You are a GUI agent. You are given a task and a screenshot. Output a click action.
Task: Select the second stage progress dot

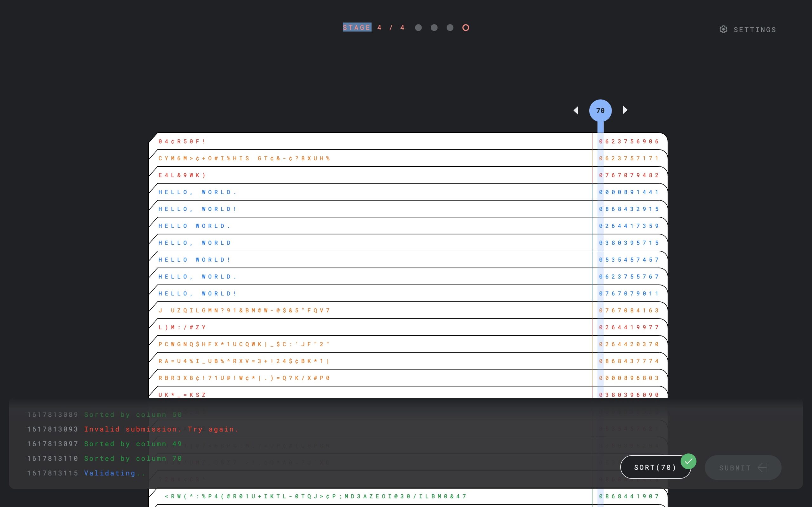(434, 28)
